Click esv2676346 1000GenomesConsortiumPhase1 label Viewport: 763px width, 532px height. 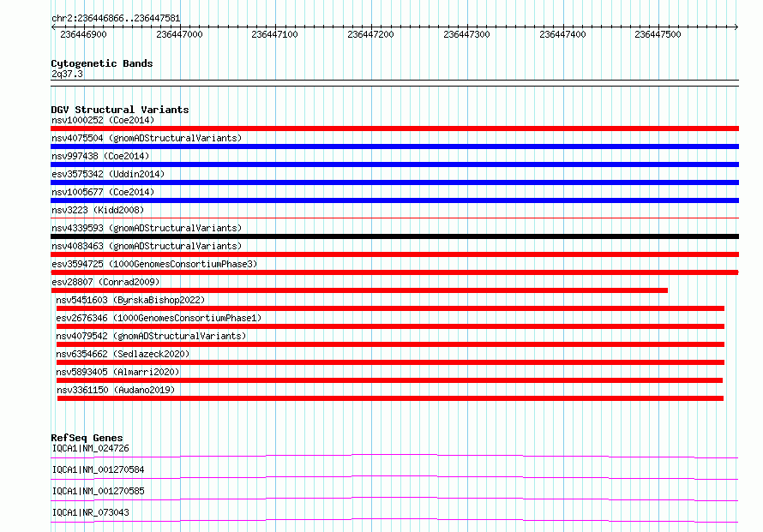click(159, 318)
